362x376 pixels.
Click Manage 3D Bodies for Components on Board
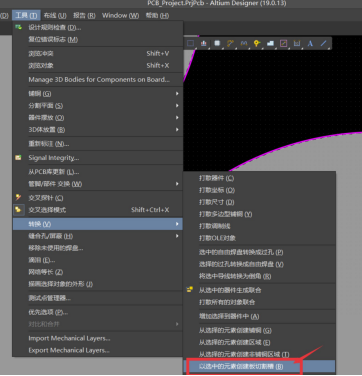pyautogui.click(x=98, y=79)
